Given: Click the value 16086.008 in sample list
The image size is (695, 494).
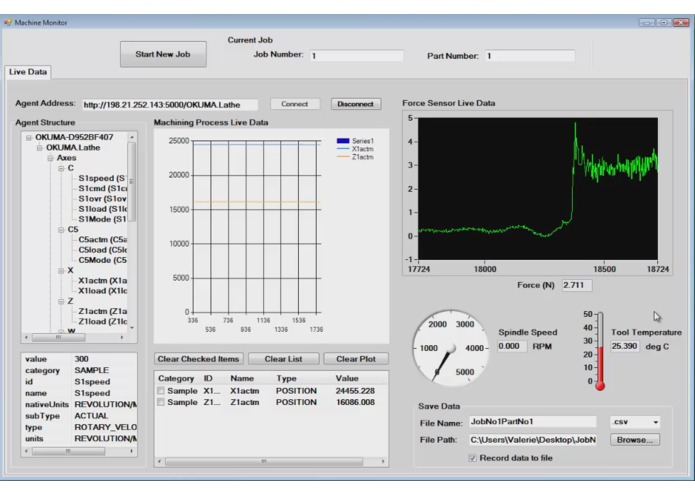Looking at the screenshot, I should pyautogui.click(x=355, y=402).
